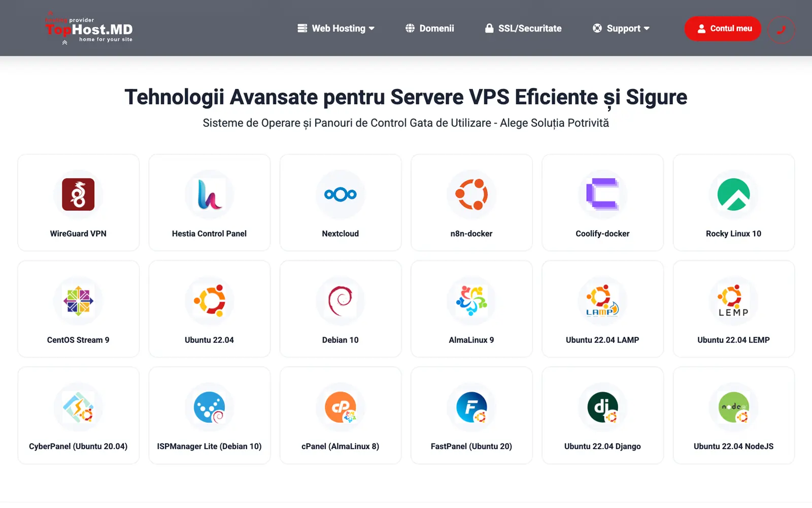Viewport: 812px width, 508px height.
Task: Click the CyberPanel (Ubuntu 20.04) label
Action: pyautogui.click(x=78, y=447)
